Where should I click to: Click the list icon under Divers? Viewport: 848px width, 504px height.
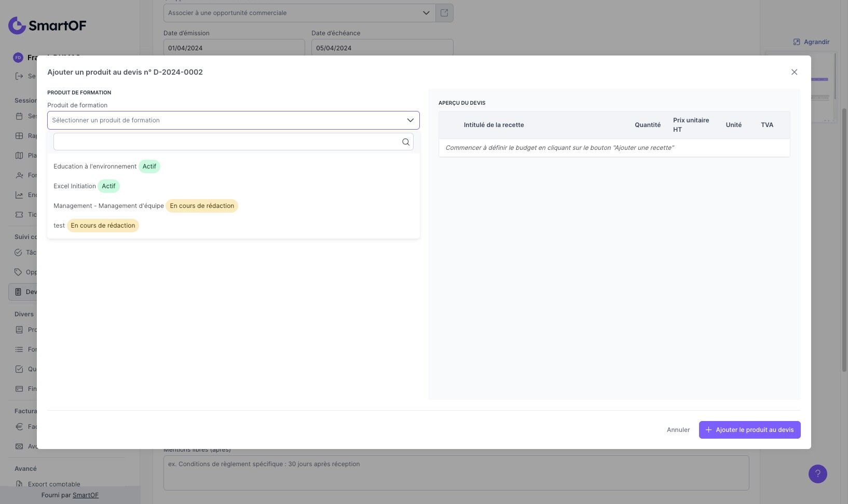19,349
